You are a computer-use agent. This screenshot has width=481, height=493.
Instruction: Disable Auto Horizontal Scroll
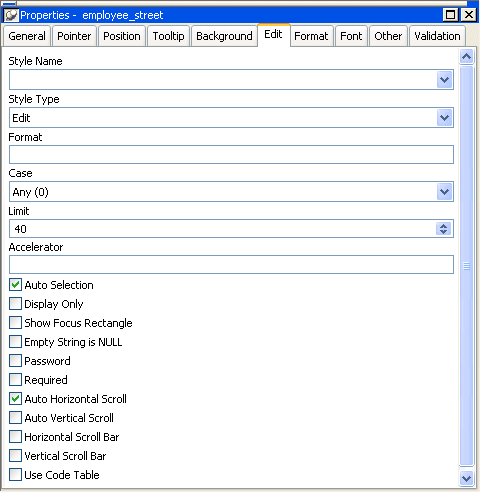pyautogui.click(x=15, y=399)
